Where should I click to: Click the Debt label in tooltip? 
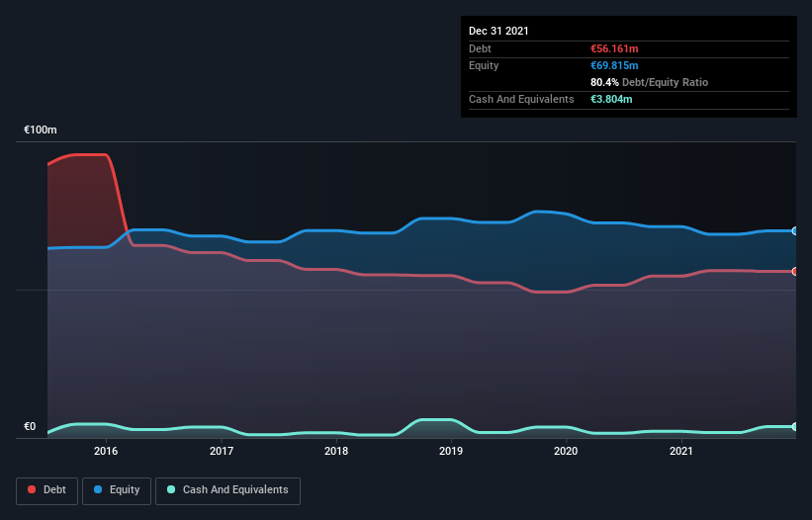point(480,48)
